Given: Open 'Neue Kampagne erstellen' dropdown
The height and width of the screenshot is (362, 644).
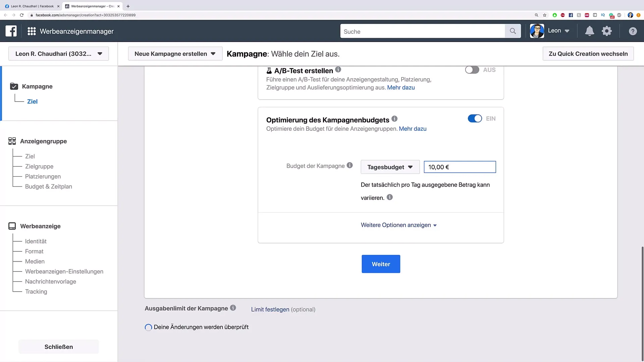Looking at the screenshot, I should tap(175, 54).
